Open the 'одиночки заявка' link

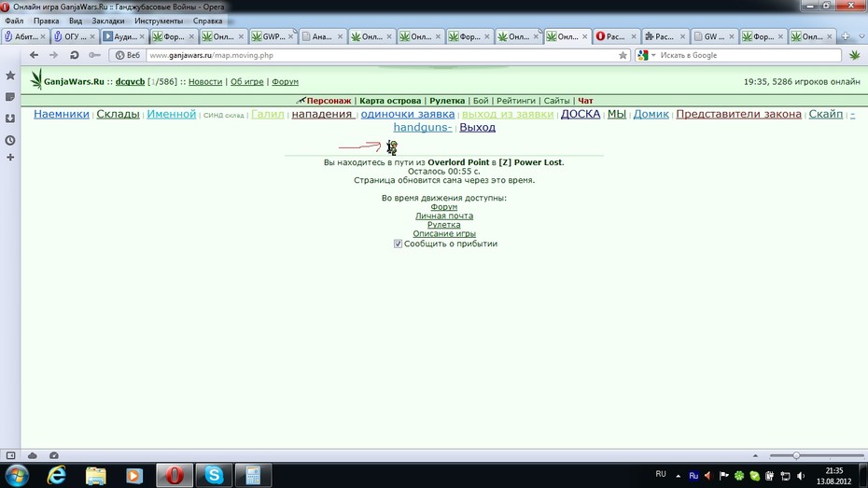[408, 114]
